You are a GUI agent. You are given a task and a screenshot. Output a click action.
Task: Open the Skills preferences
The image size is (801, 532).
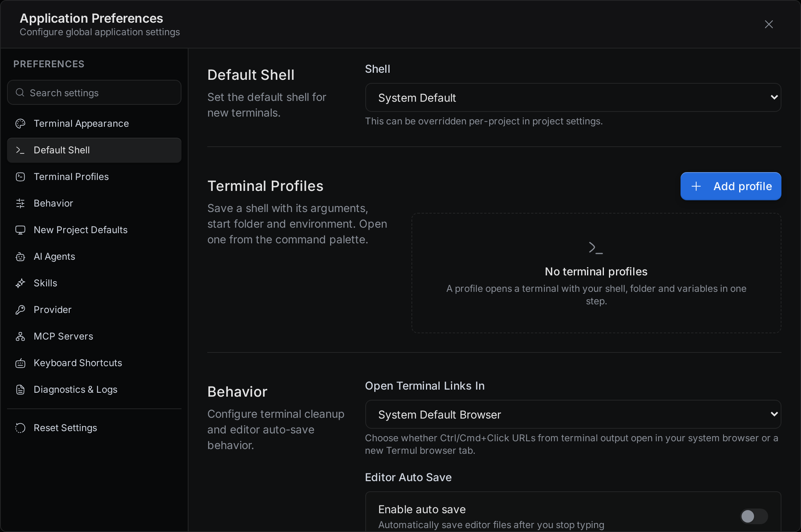(94, 283)
